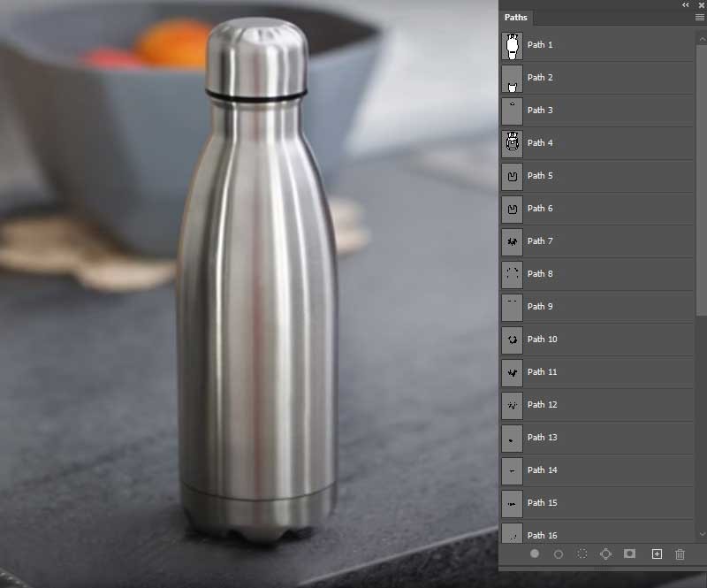Select the Path 10 thumbnail

point(513,340)
